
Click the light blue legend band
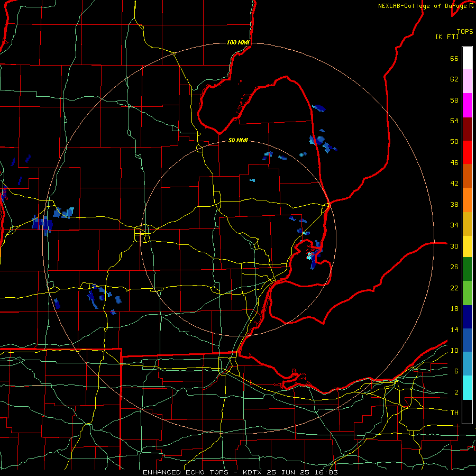pyautogui.click(x=467, y=364)
